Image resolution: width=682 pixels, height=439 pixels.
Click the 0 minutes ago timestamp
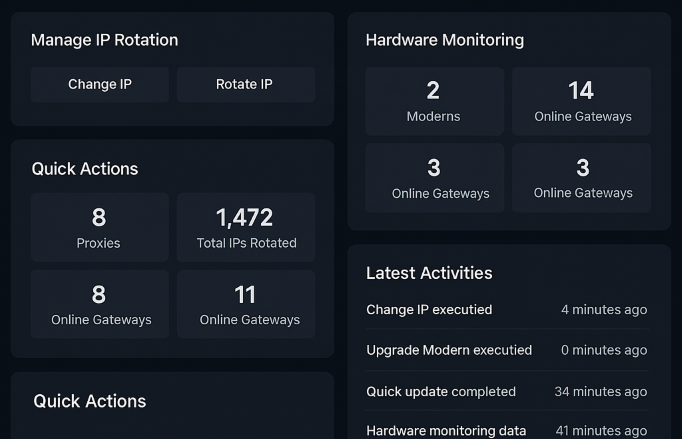coord(604,350)
